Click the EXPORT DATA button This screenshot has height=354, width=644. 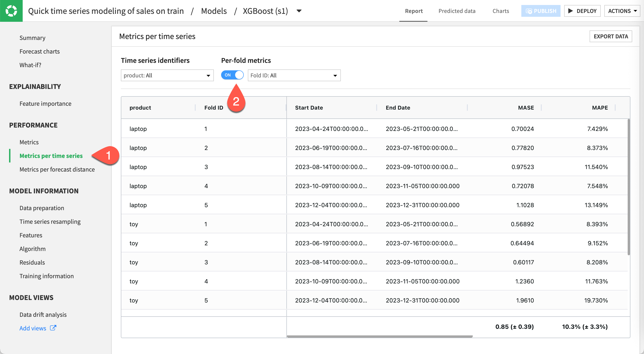coord(611,36)
